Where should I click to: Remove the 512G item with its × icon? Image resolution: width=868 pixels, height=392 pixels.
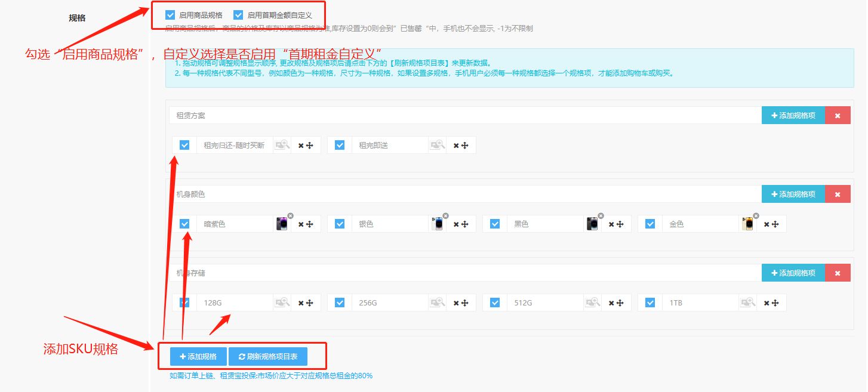click(x=611, y=303)
